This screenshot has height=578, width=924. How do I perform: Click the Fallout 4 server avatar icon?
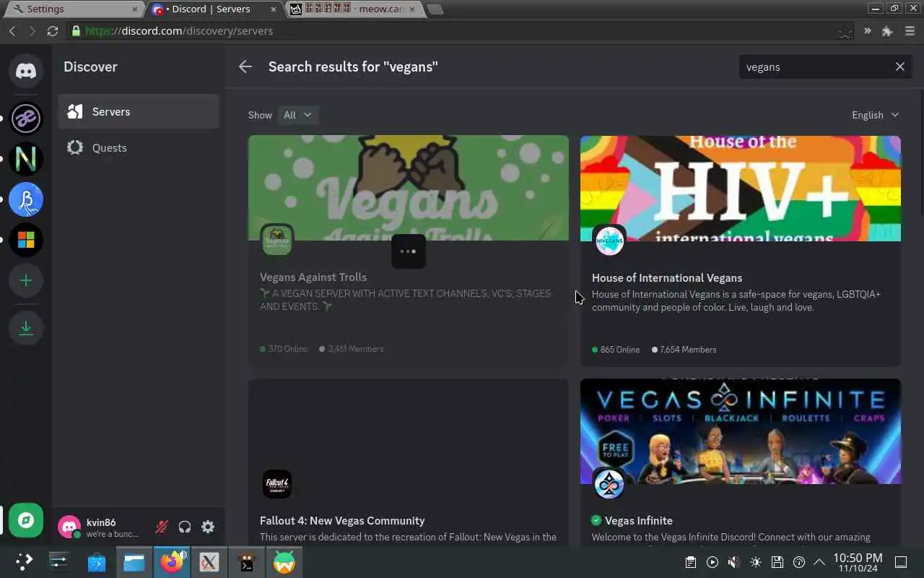pos(277,483)
